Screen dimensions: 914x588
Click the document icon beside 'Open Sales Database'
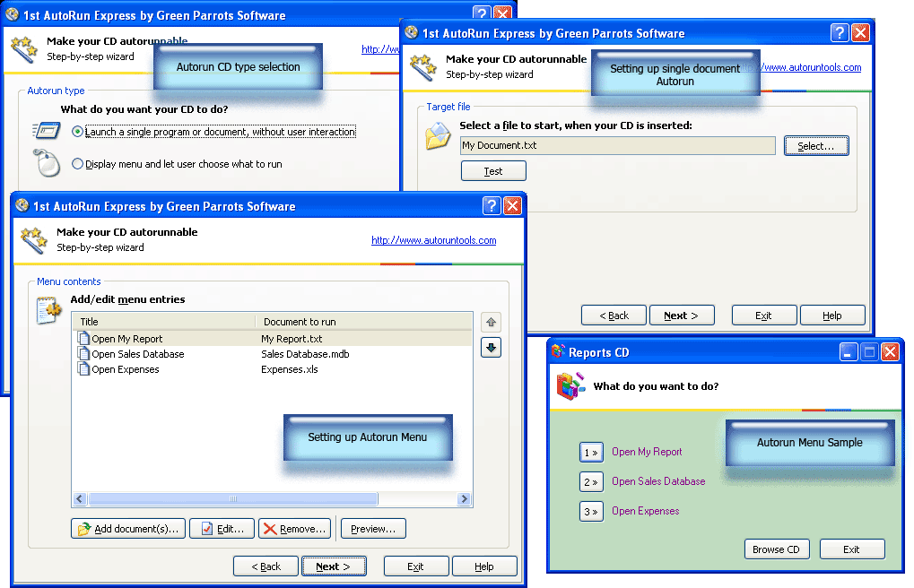(x=83, y=354)
